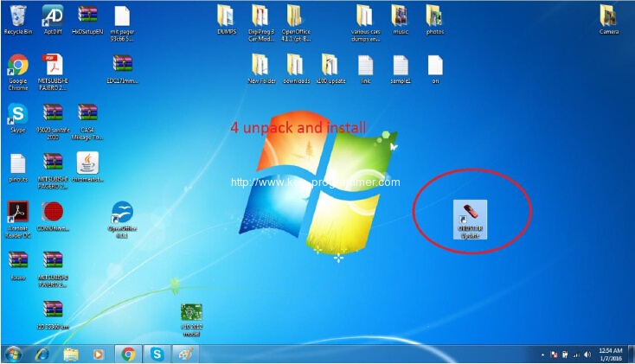This screenshot has height=364, width=635.
Task: Select the Google Chrome desktop shortcut
Action: (x=18, y=72)
